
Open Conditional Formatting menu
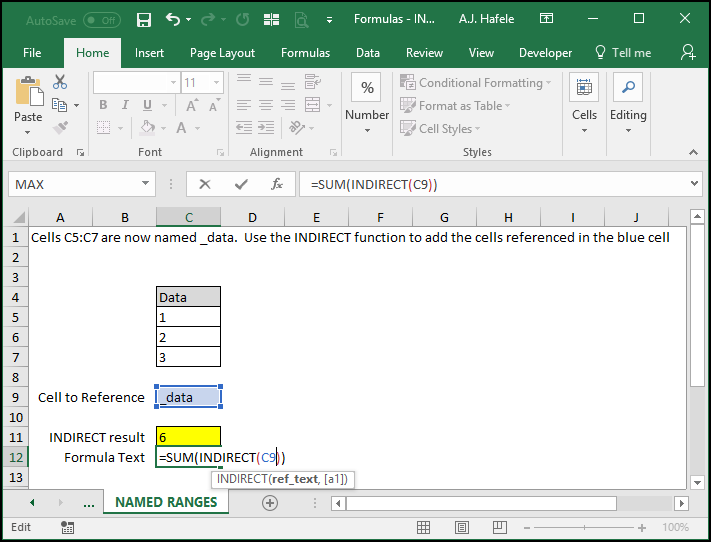pyautogui.click(x=476, y=83)
